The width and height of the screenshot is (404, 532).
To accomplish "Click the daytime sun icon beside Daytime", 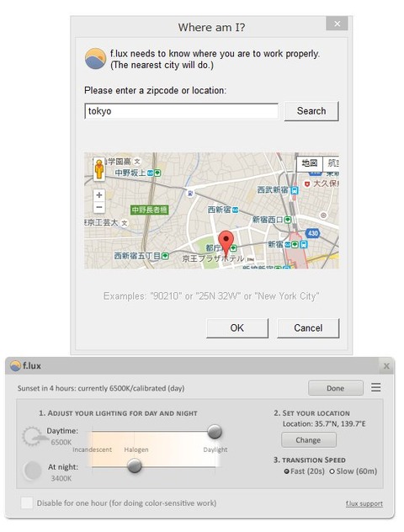I will (34, 436).
